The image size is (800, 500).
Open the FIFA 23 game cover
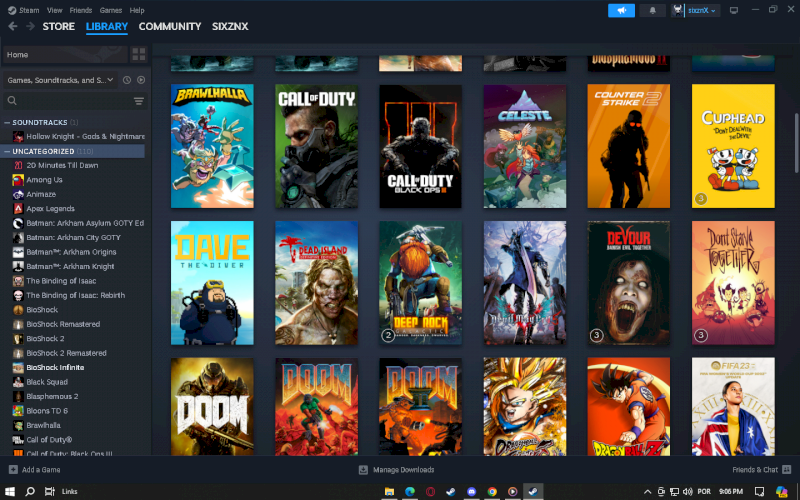pos(733,406)
